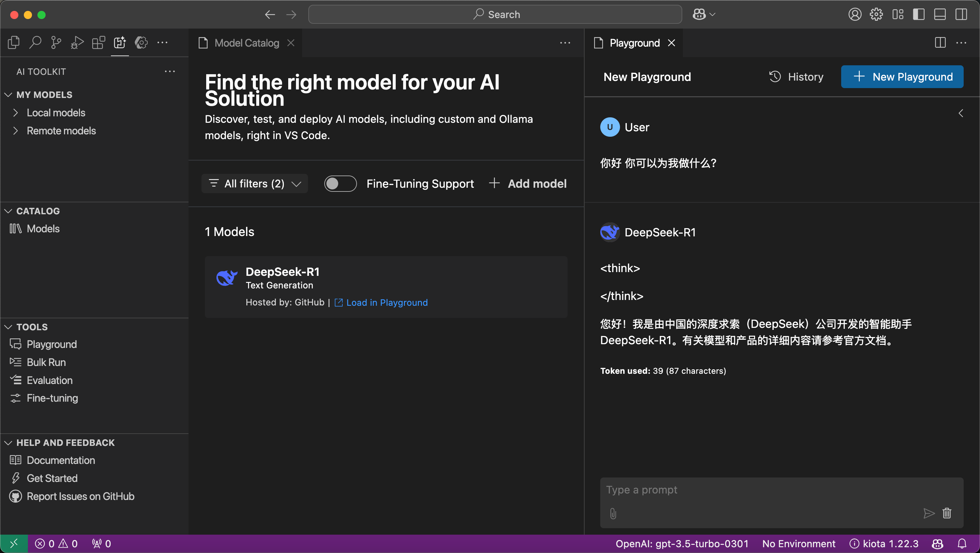Open the Extensions view
980x553 pixels.
pos(98,42)
